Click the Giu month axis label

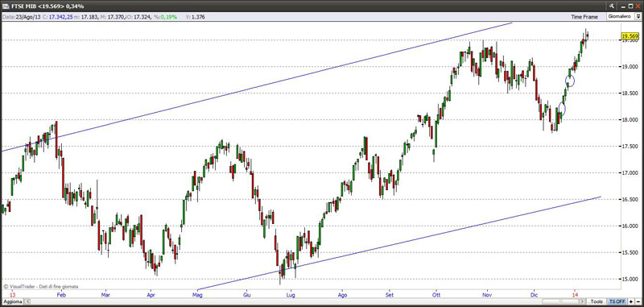tap(247, 295)
